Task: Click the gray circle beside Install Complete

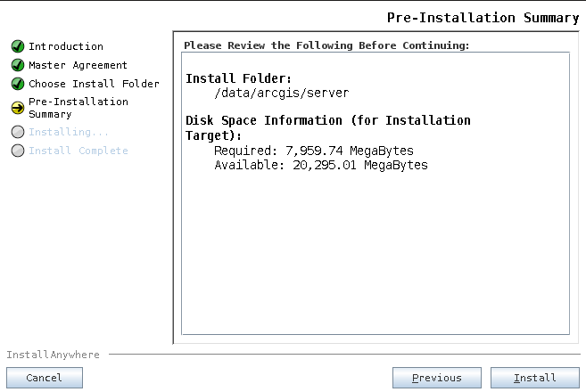Action: 18,151
